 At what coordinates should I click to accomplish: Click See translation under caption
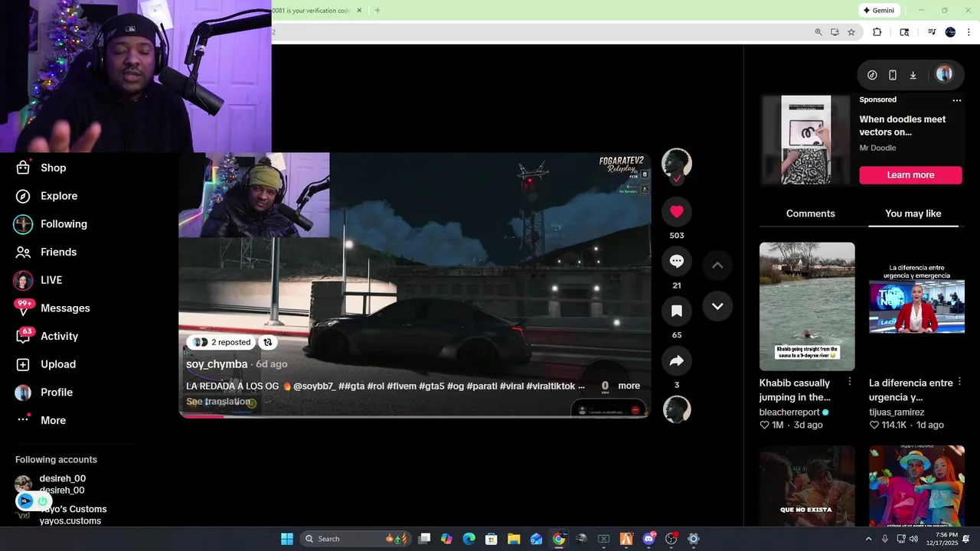(218, 402)
